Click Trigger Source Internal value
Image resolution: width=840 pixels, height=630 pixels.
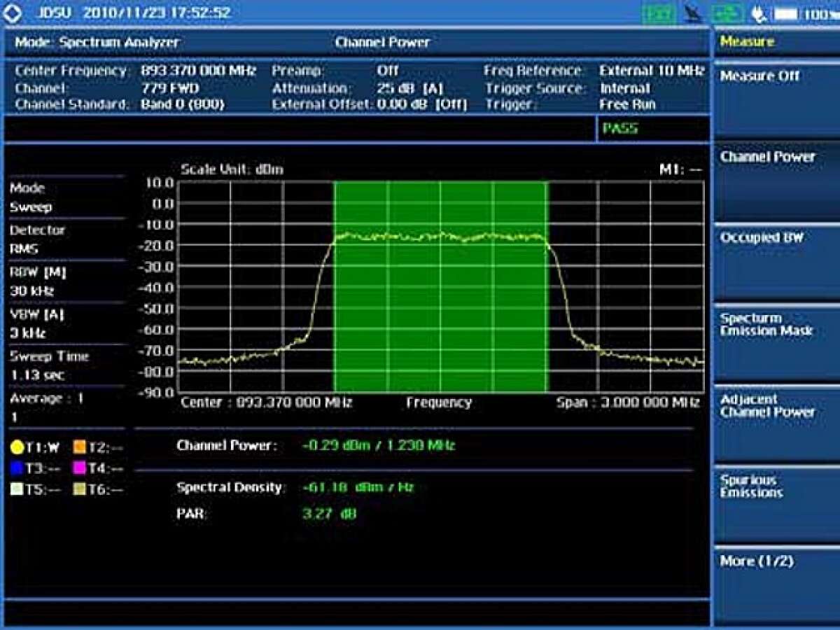(x=625, y=88)
